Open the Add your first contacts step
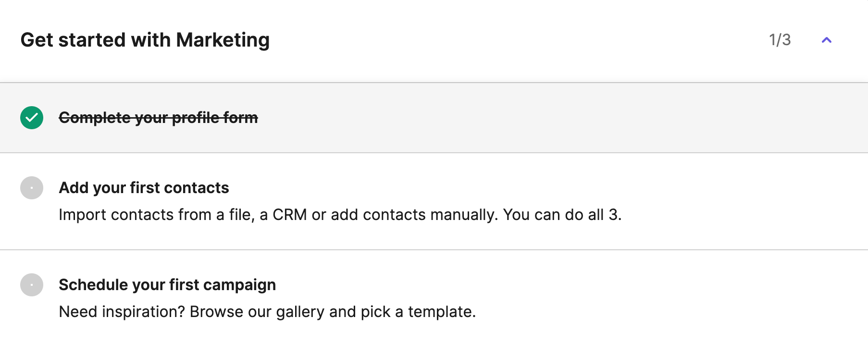 click(144, 188)
